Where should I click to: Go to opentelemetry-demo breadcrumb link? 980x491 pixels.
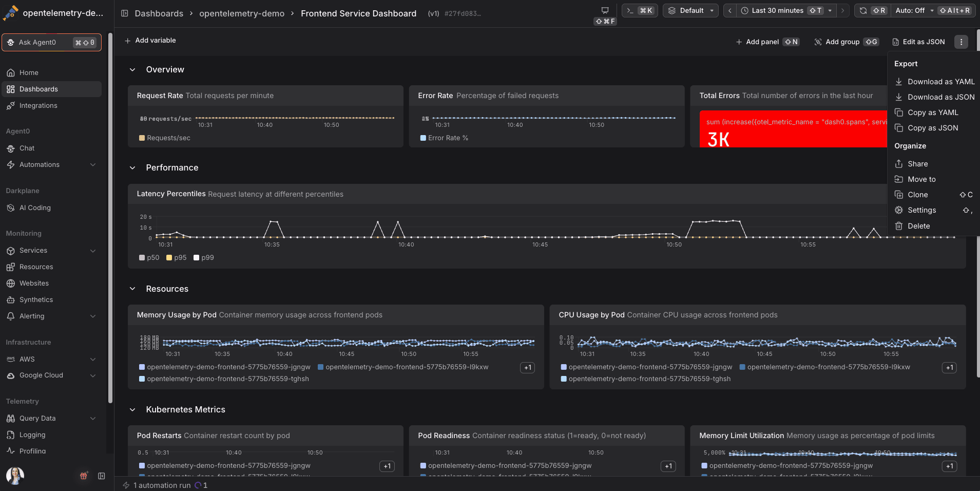[x=242, y=13]
